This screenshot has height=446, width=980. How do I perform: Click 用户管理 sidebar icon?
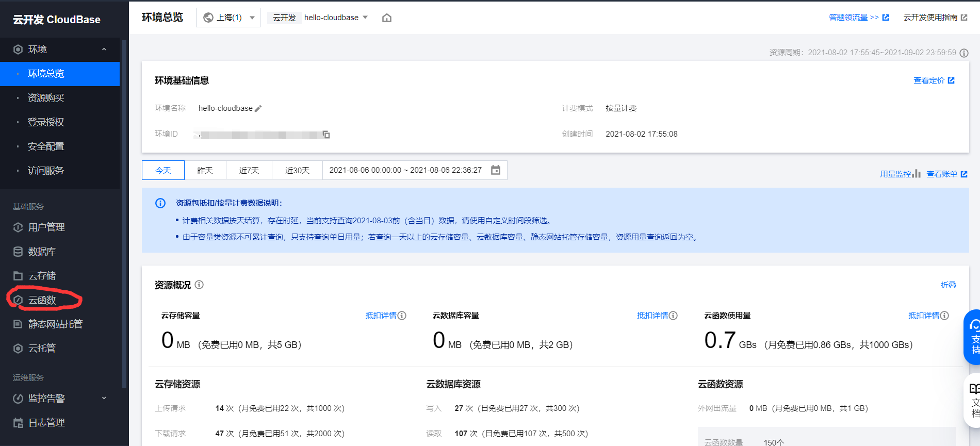point(18,227)
